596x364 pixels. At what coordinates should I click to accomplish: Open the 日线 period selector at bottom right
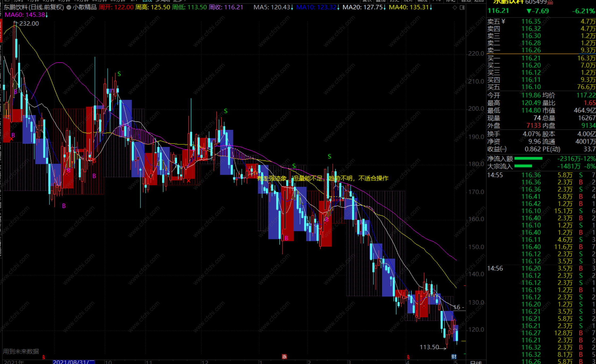pyautogui.click(x=476, y=362)
